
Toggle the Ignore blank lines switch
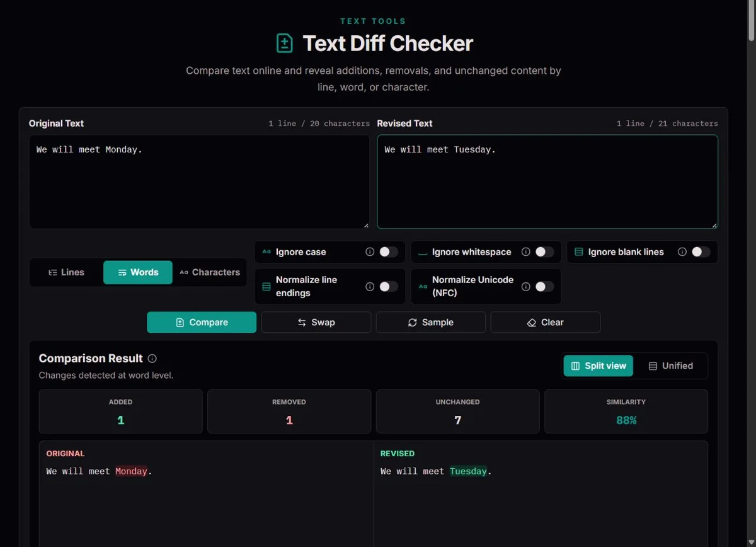(x=701, y=252)
